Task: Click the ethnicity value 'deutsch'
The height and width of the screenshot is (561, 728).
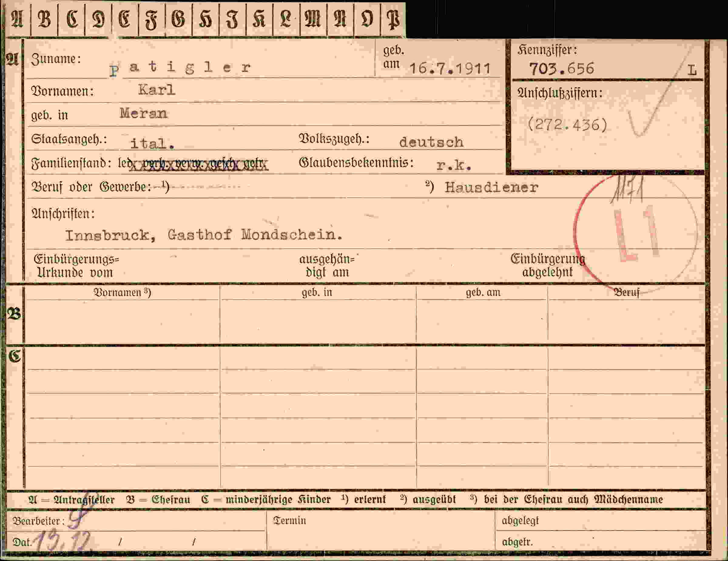Action: [431, 142]
